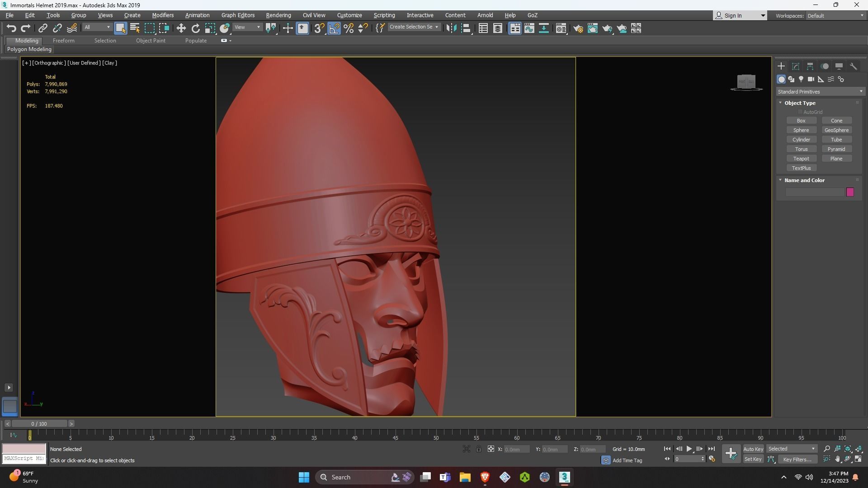This screenshot has height=488, width=868.
Task: Open the selection filter All dropdown
Action: (97, 28)
